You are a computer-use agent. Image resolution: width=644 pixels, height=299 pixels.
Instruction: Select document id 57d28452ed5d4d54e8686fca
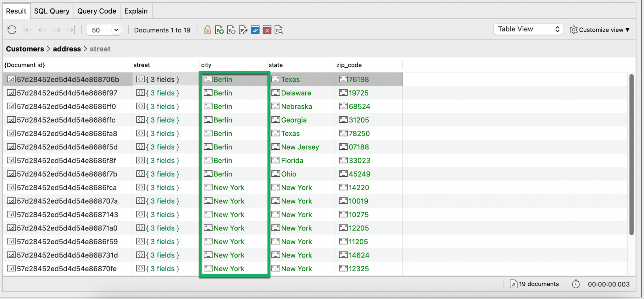[x=67, y=187]
